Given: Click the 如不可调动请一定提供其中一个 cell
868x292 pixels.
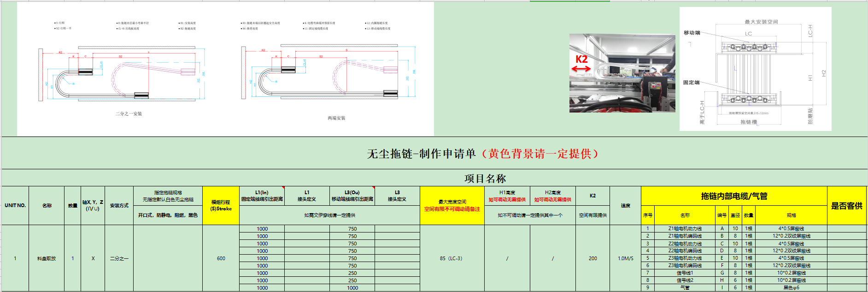Looking at the screenshot, I should 530,215.
